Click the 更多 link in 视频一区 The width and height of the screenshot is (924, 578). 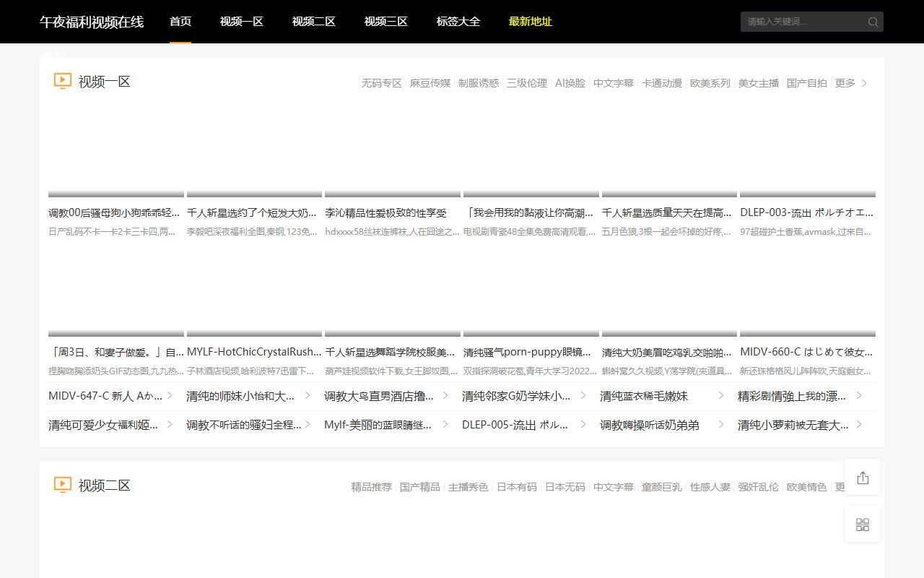click(845, 83)
